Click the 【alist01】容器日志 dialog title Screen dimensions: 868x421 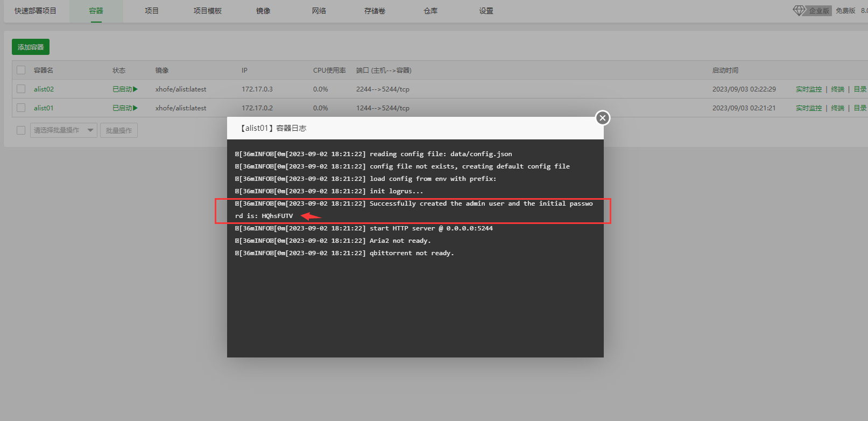pos(274,128)
